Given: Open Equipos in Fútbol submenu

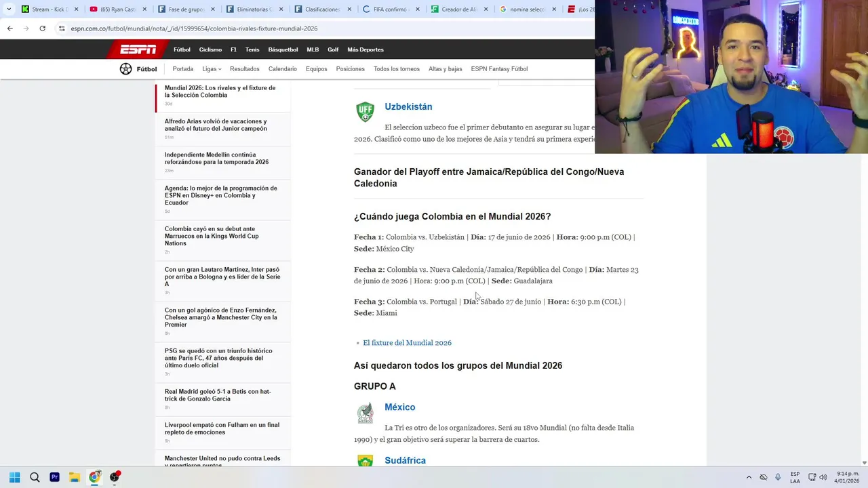Looking at the screenshot, I should tap(317, 69).
